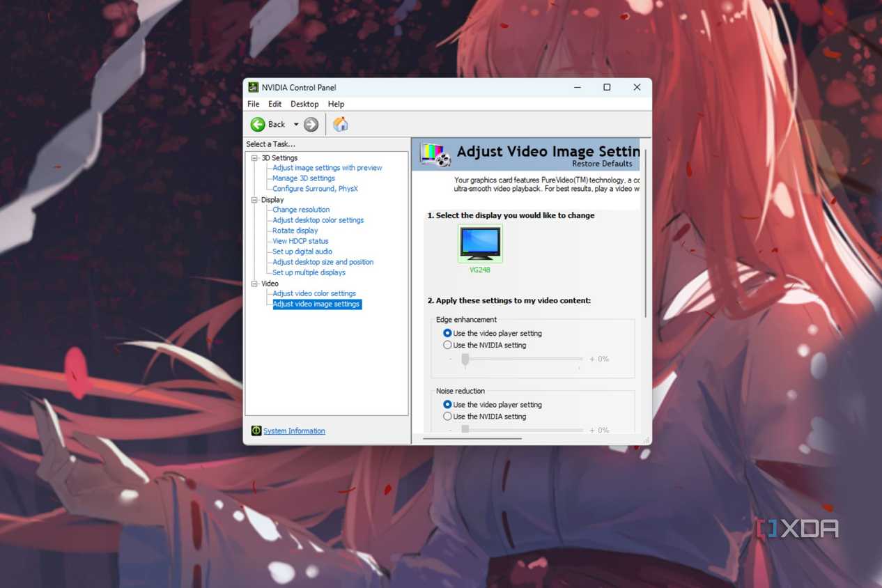Open 'Adjust image settings with preview'
The image size is (882, 588).
pos(327,168)
